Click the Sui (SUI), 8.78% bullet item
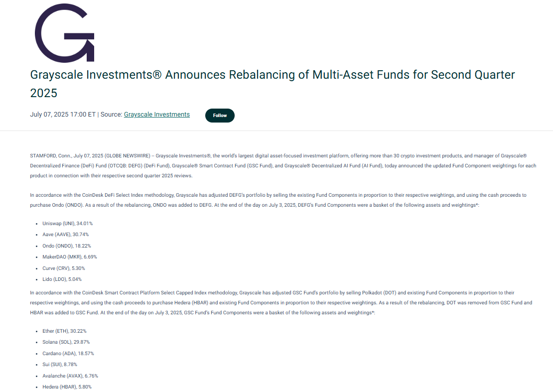 [60, 364]
